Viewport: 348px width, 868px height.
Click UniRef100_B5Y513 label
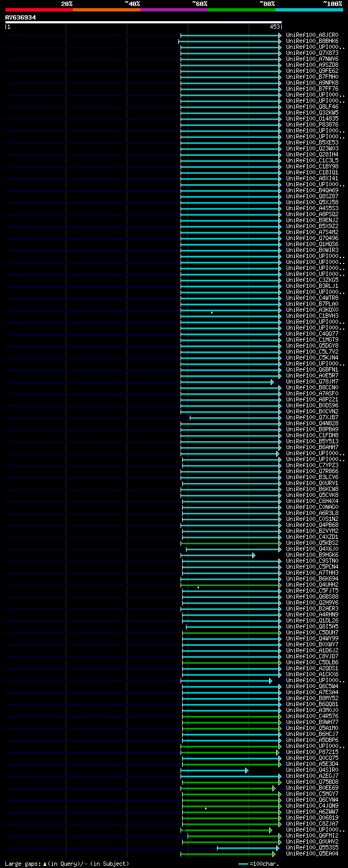pyautogui.click(x=312, y=442)
